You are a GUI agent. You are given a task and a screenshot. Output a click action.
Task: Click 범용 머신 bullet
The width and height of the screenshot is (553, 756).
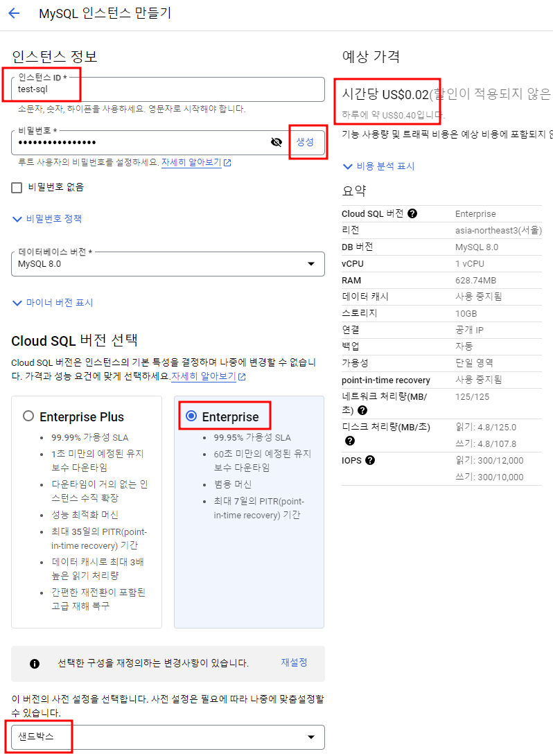click(233, 484)
